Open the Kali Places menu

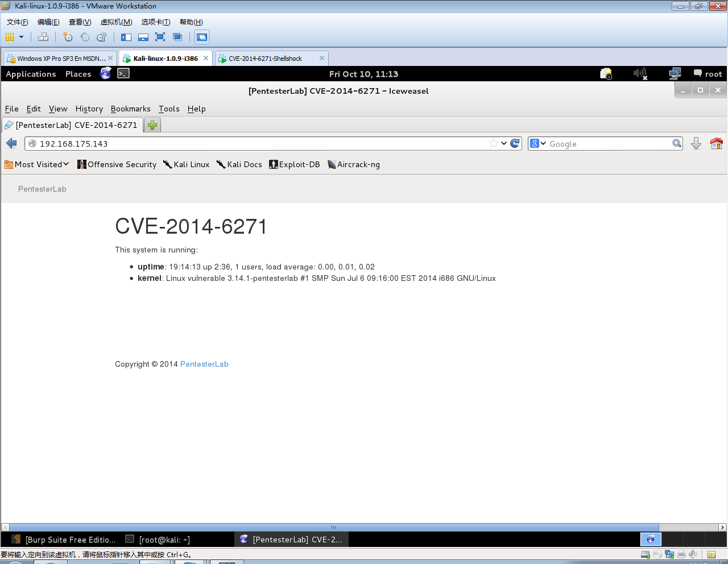click(78, 74)
